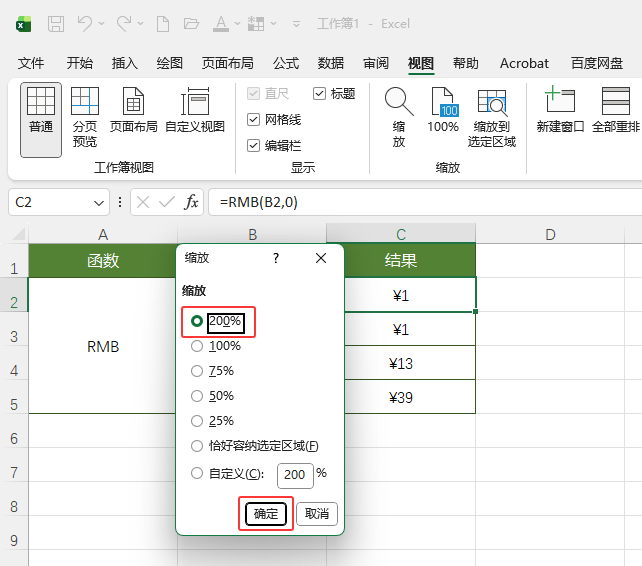Open the undo history dropdown arrow

[x=102, y=24]
